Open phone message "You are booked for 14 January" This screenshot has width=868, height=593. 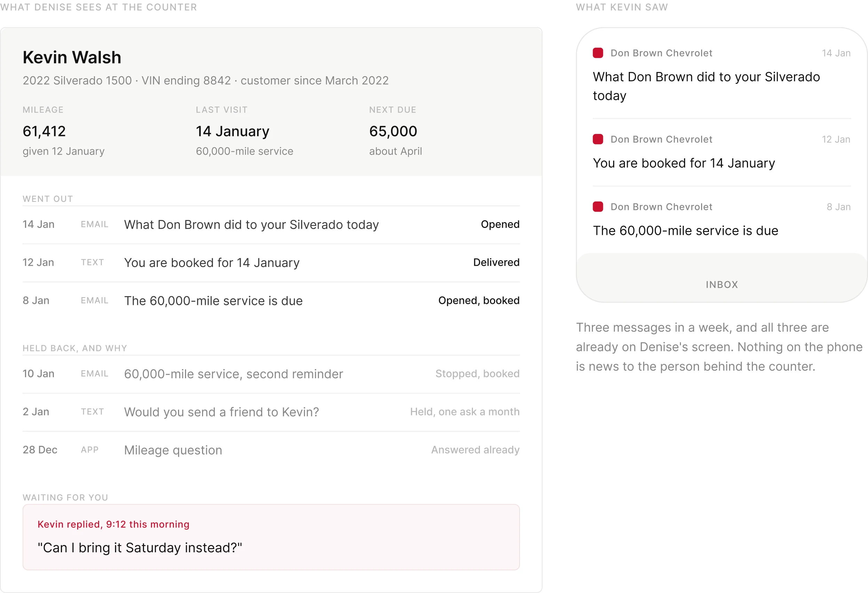(722, 152)
